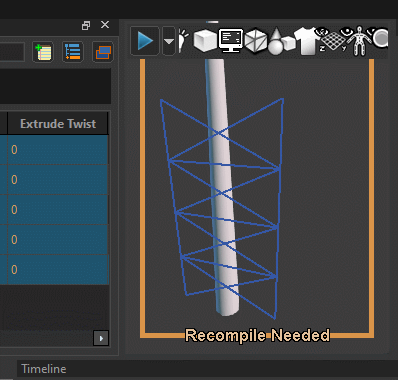Viewport: 398px width, 380px height.
Task: Toggle the sphere visibility eye icon
Action: point(379,38)
